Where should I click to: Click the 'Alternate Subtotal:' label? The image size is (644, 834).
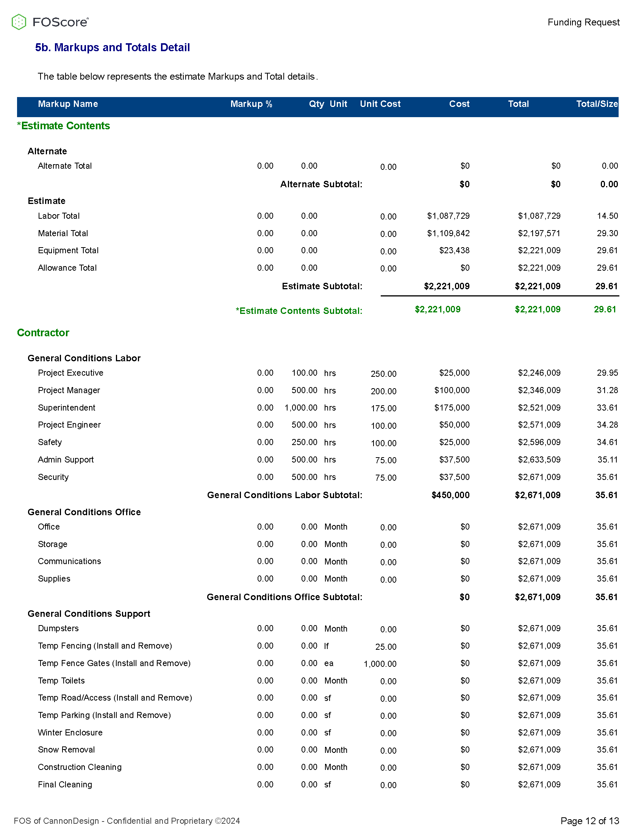321,184
